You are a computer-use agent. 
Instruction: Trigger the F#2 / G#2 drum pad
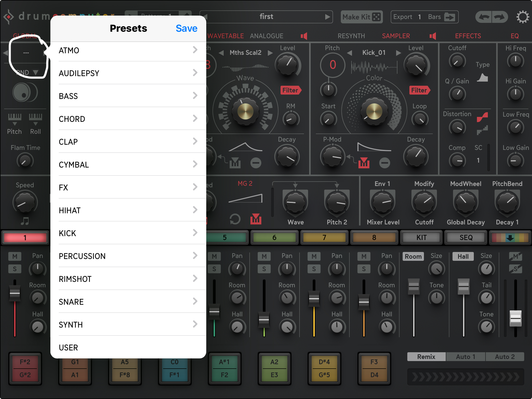click(x=25, y=368)
